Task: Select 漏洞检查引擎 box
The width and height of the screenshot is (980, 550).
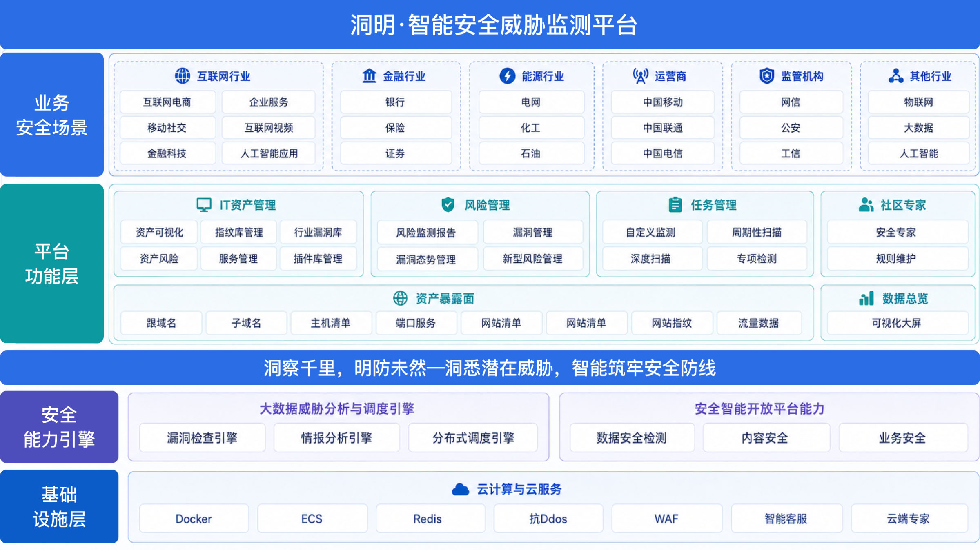Action: pyautogui.click(x=202, y=437)
